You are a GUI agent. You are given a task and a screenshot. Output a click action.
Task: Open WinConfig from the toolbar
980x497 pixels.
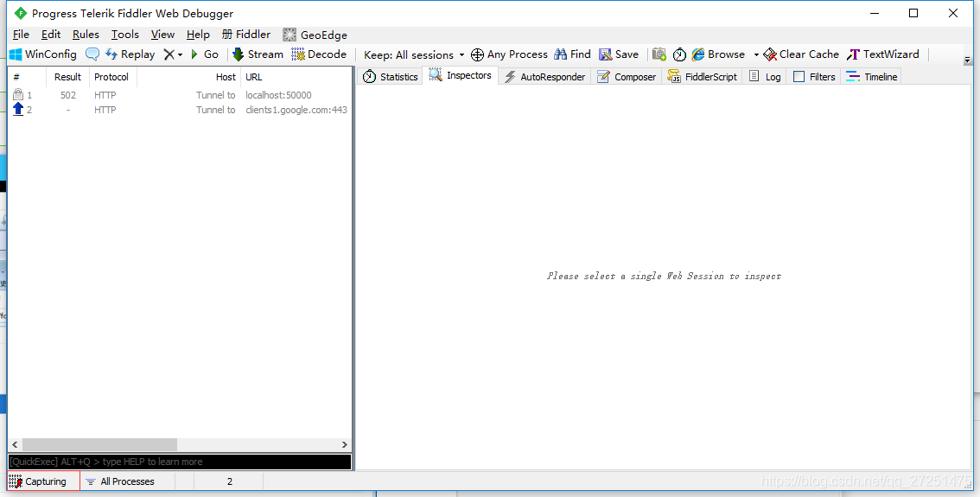(x=43, y=54)
